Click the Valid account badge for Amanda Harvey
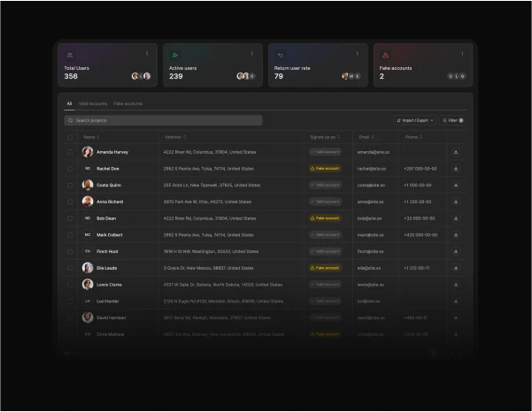Viewport: 532px width, 412px height. pyautogui.click(x=325, y=152)
